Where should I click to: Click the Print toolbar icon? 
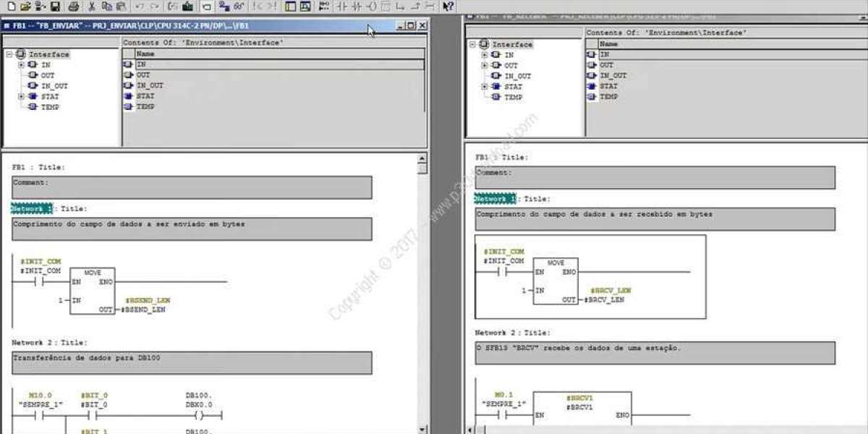tap(74, 7)
